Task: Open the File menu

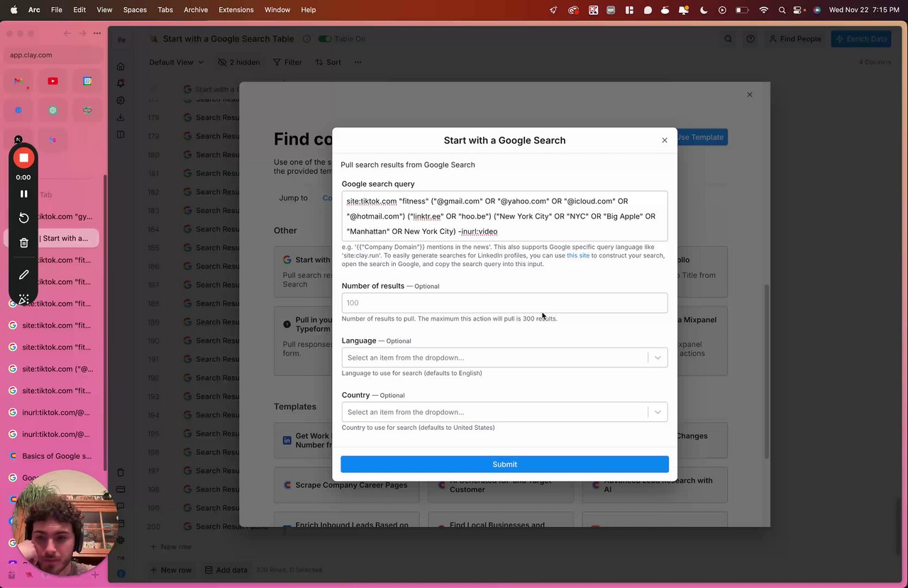Action: coord(57,10)
